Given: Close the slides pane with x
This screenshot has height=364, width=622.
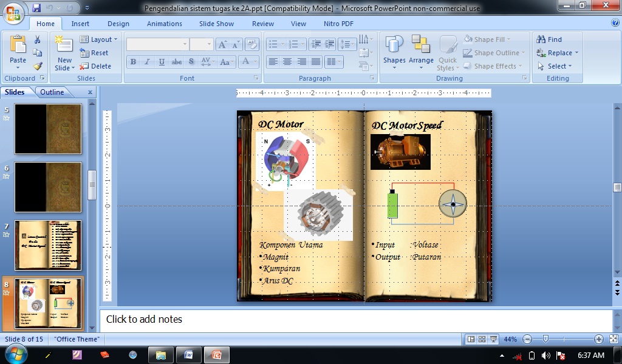Looking at the screenshot, I should (x=90, y=92).
